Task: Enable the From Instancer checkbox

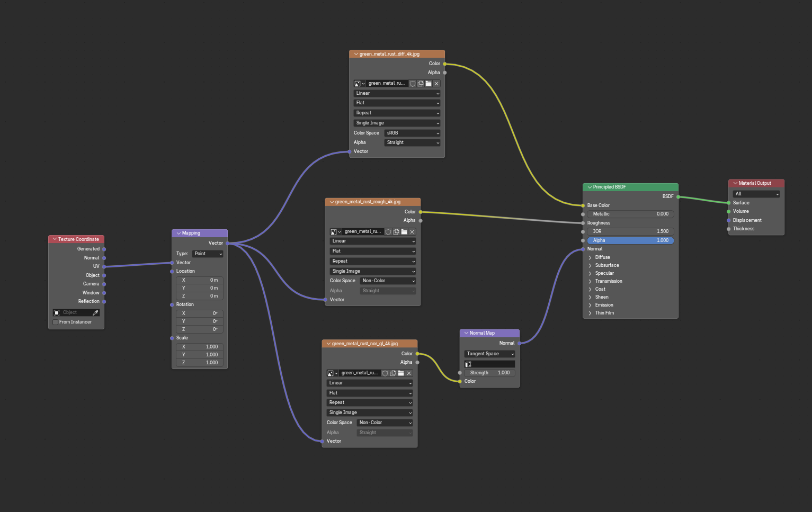Action: pyautogui.click(x=55, y=322)
